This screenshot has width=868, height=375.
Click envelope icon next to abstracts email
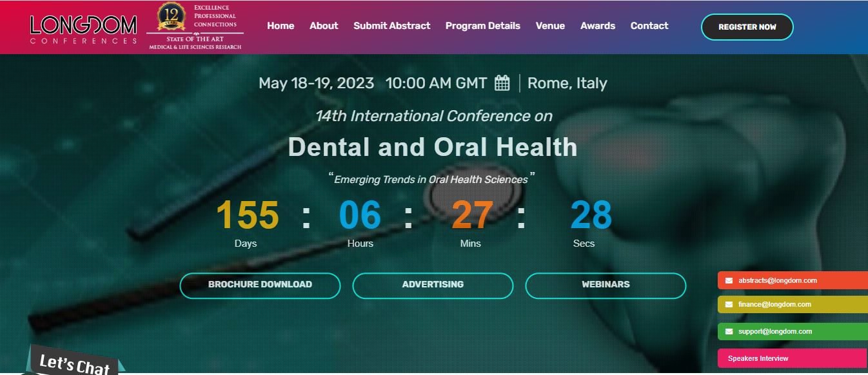coord(729,281)
